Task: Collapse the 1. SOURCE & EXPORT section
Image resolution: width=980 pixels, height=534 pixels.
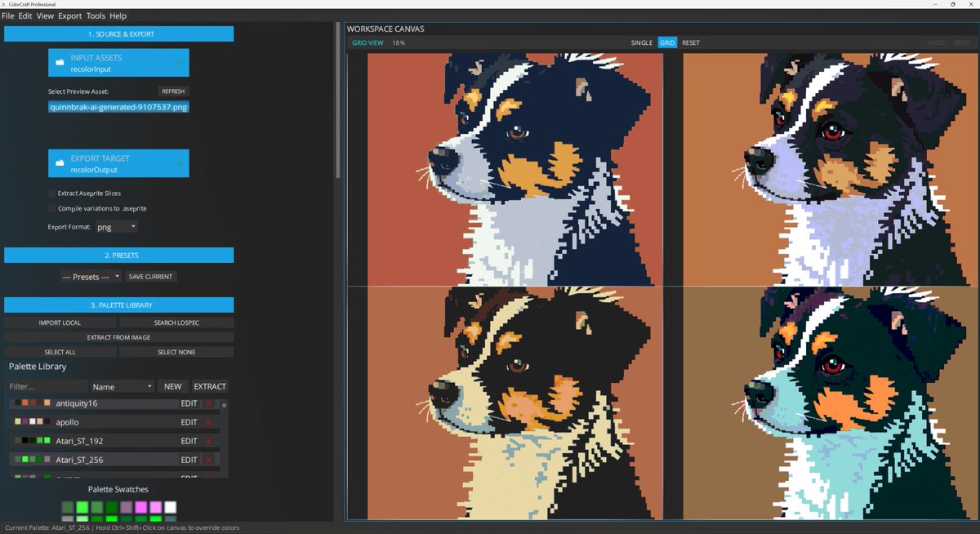Action: (119, 34)
